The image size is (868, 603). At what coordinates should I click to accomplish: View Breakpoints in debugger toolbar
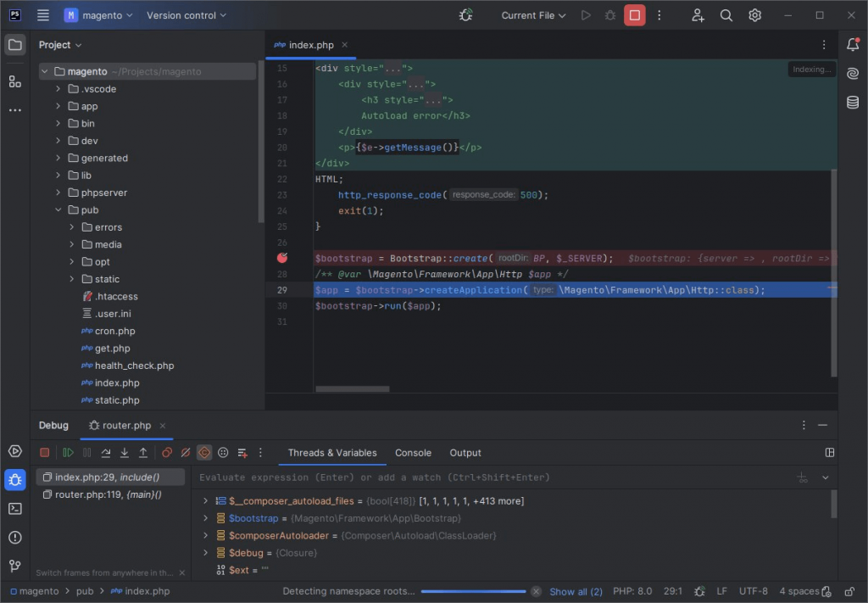167,452
